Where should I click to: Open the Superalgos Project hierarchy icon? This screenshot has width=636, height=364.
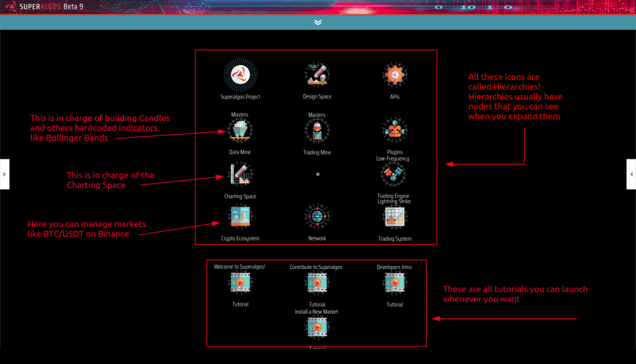coord(240,74)
